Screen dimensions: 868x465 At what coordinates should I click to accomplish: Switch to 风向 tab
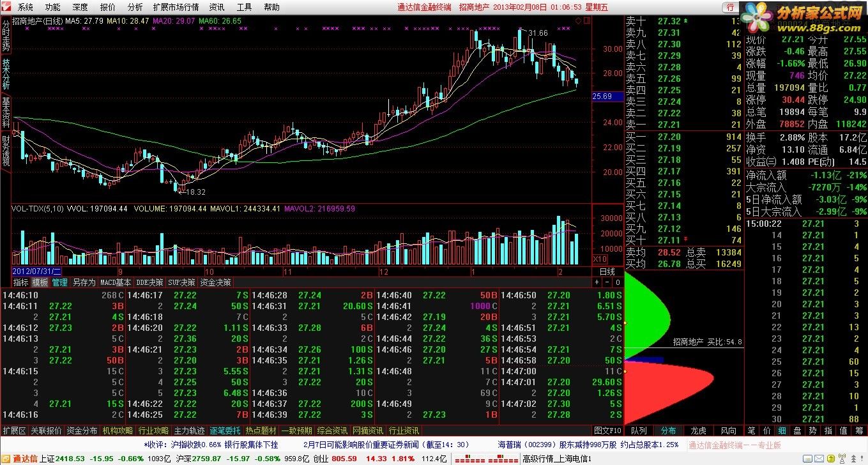click(x=729, y=431)
